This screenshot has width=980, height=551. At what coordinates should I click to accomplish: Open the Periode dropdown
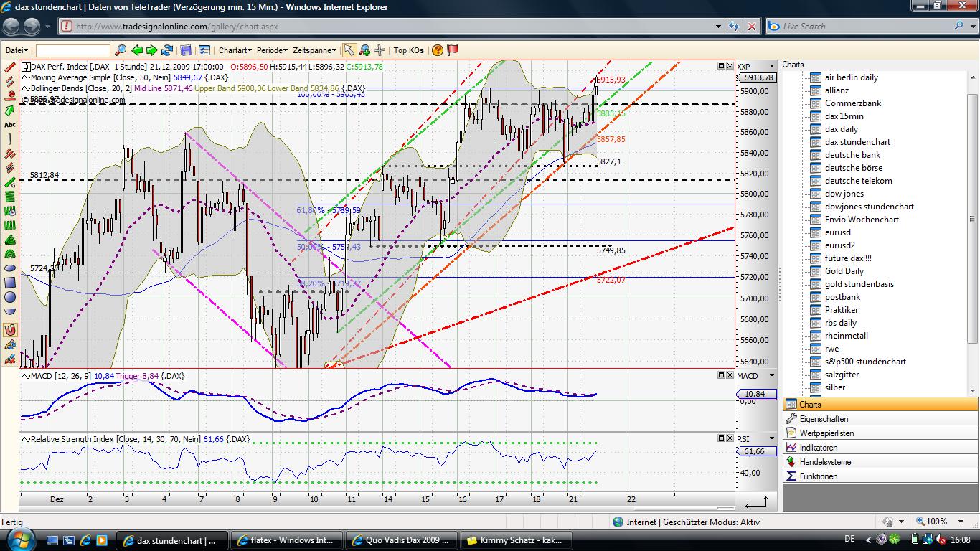coord(272,50)
